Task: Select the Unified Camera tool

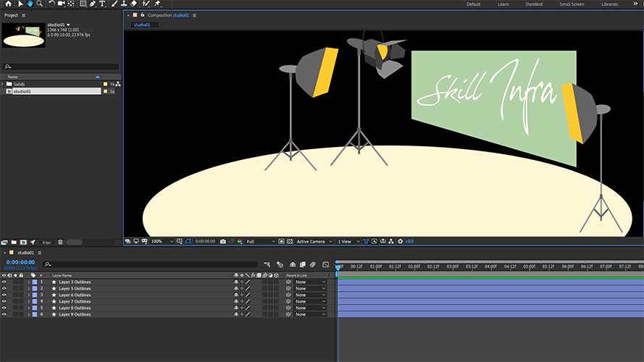Action: point(61,4)
